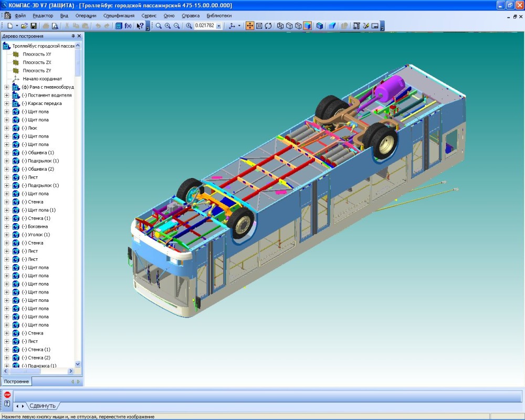Open the variables f(x) panel icon
Image resolution: width=525 pixels, height=420 pixels.
coord(128,26)
